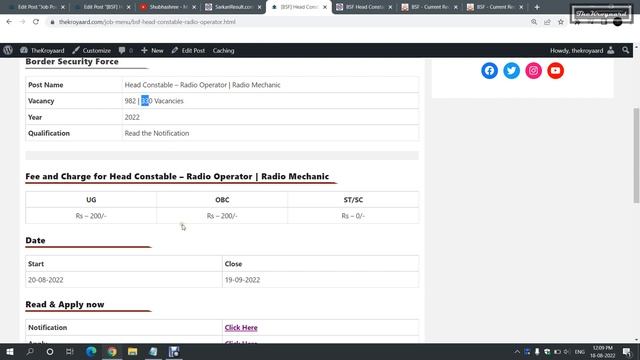The image size is (640, 360).
Task: Close the SarkariResult.com tab
Action: click(x=259, y=7)
